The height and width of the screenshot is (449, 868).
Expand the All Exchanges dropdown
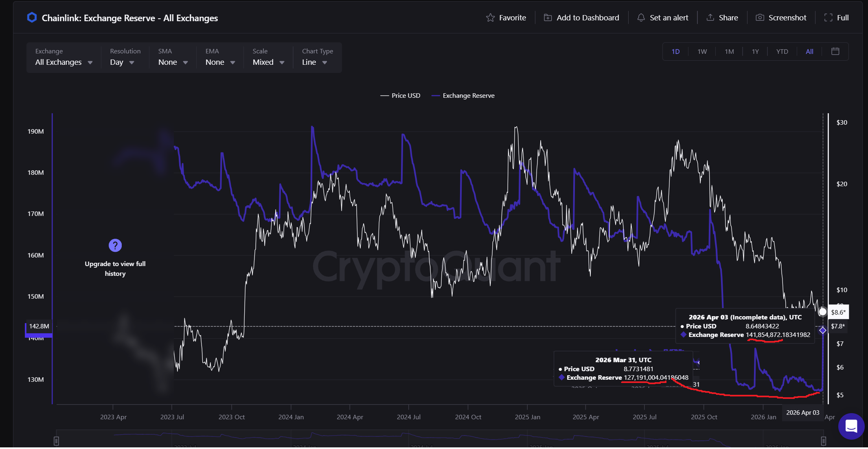click(64, 62)
